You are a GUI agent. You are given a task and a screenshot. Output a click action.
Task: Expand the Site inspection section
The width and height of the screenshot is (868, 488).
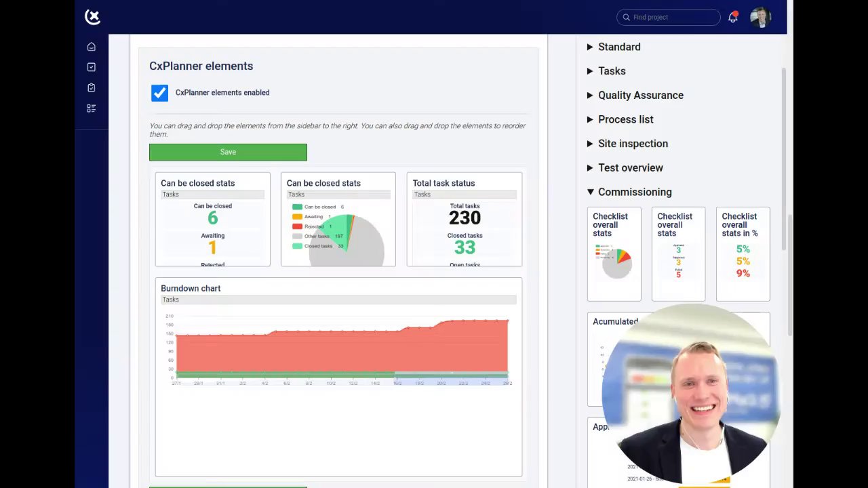627,144
